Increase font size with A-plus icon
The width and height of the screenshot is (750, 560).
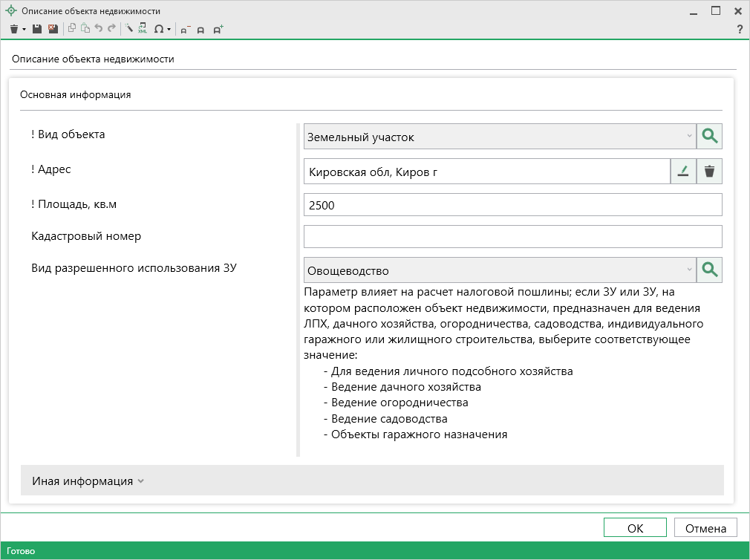(218, 30)
